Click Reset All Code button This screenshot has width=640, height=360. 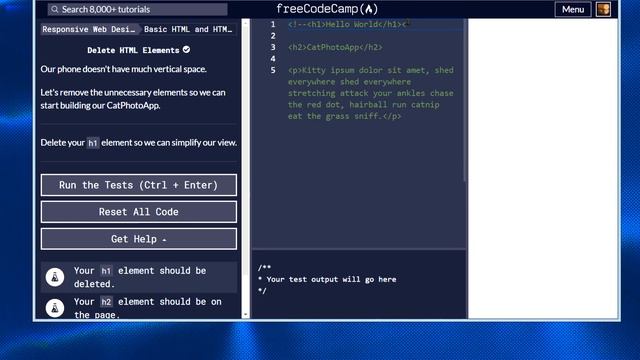[139, 212]
